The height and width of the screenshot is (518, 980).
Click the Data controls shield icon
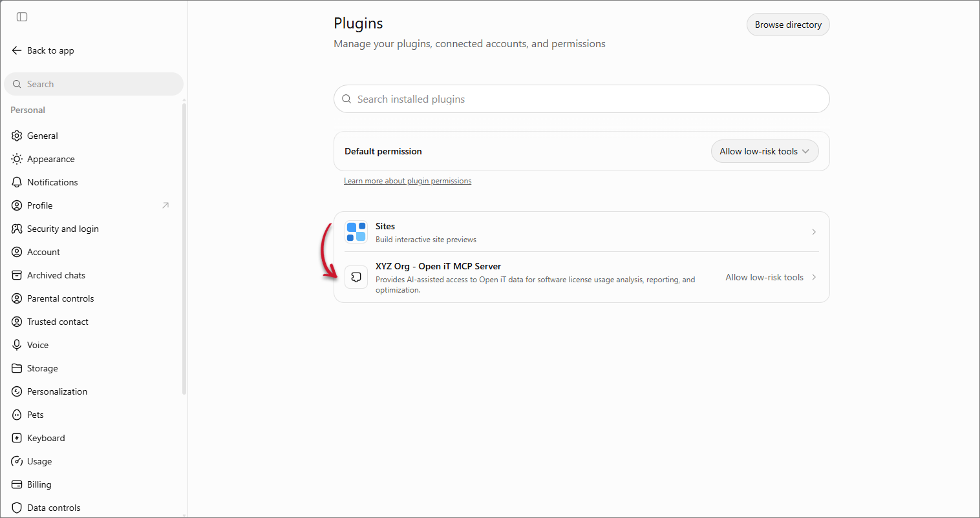[x=17, y=508]
